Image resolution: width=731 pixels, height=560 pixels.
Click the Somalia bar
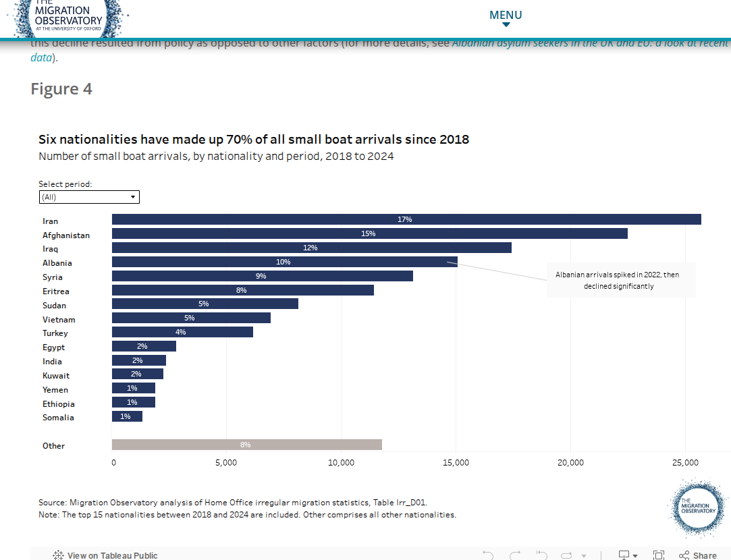pyautogui.click(x=127, y=416)
